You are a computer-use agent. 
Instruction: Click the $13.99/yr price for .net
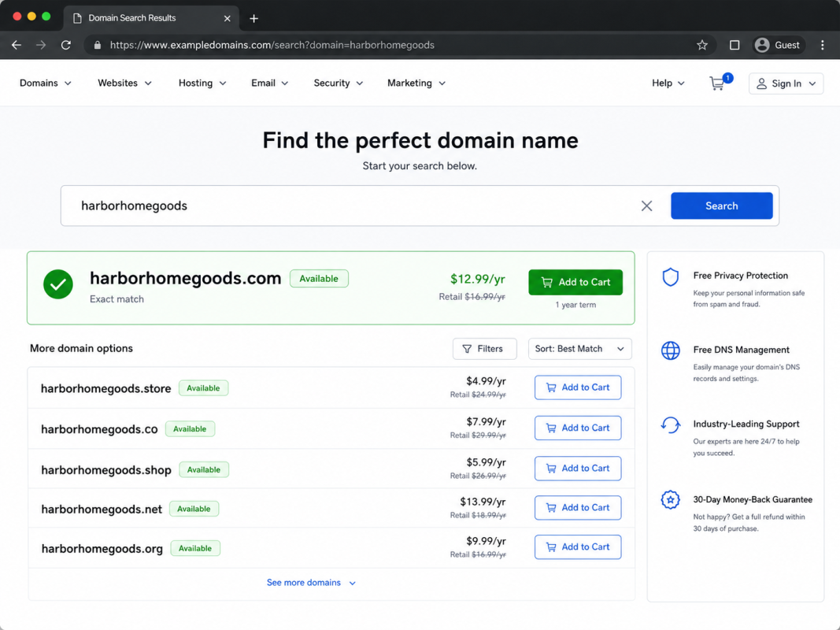(x=483, y=502)
